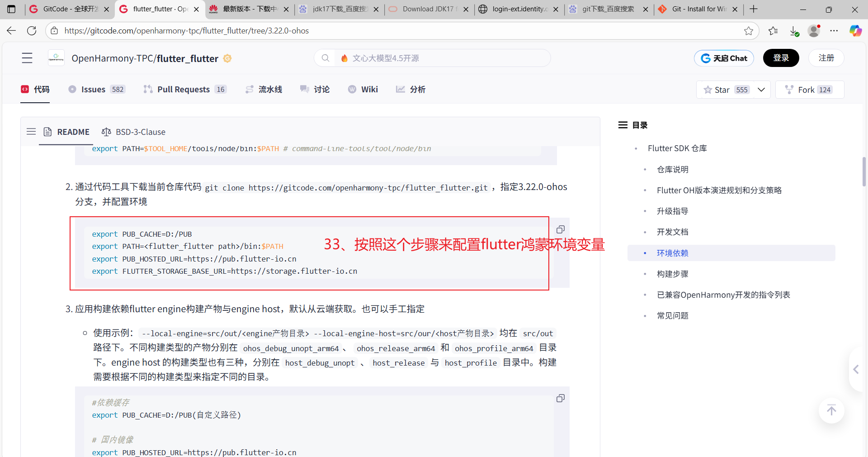Close the GitCode browser tab

pyautogui.click(x=107, y=9)
